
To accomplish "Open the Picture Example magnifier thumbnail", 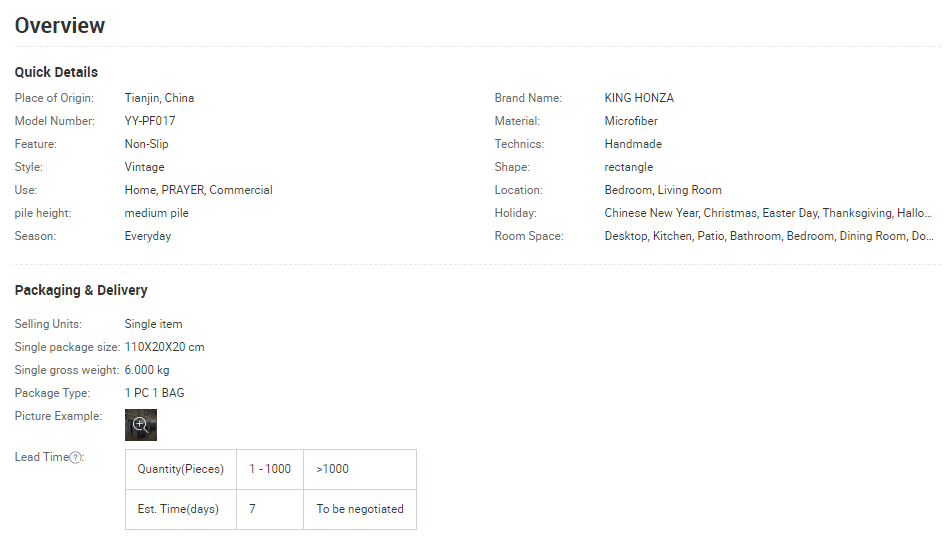I will [140, 425].
